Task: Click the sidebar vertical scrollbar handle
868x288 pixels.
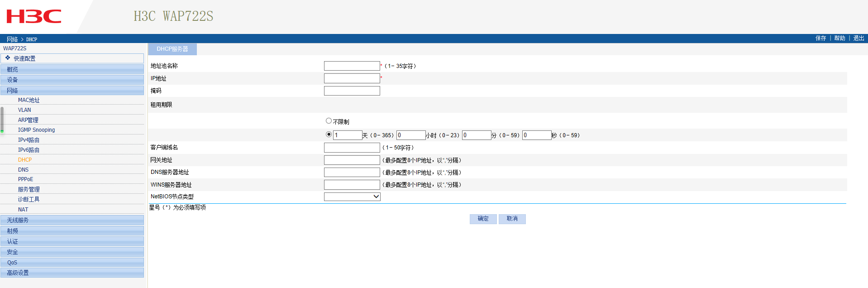Action: 2,120
